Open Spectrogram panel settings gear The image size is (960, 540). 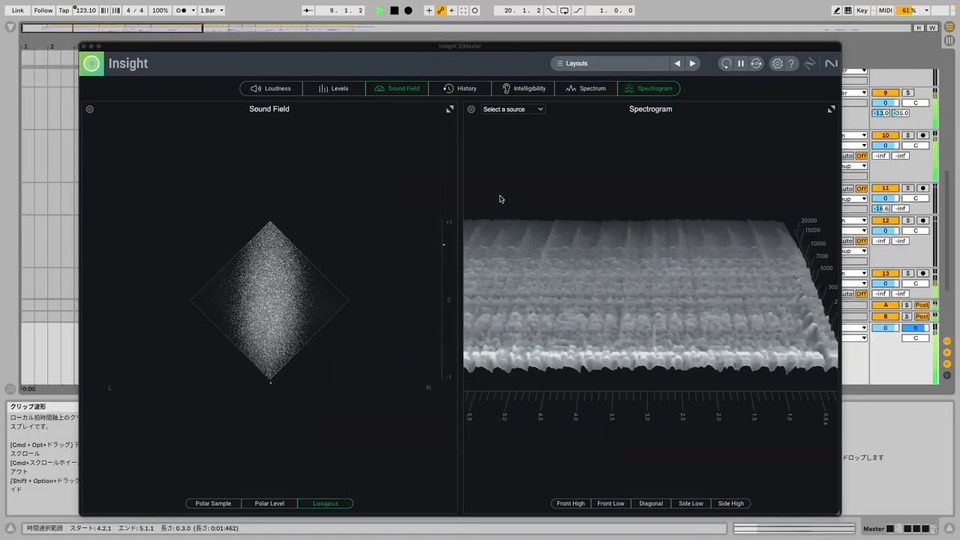[x=471, y=109]
